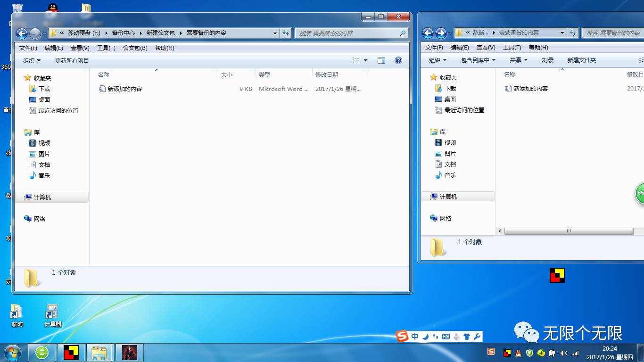The height and width of the screenshot is (362, 644).
Task: Click the green plus security icon in the tray
Action: (x=541, y=353)
